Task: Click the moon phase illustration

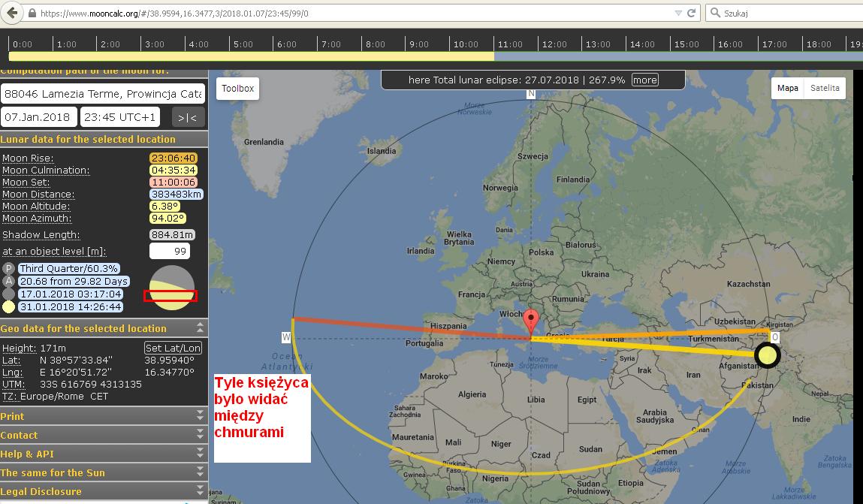Action: pos(172,288)
